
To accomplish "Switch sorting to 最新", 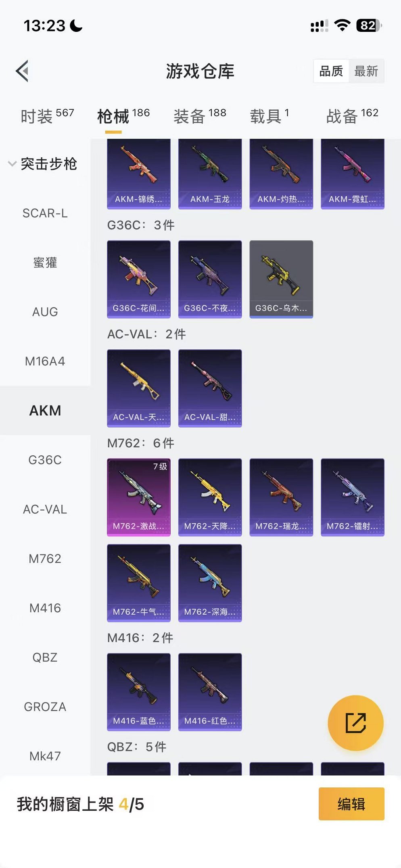I will click(366, 71).
